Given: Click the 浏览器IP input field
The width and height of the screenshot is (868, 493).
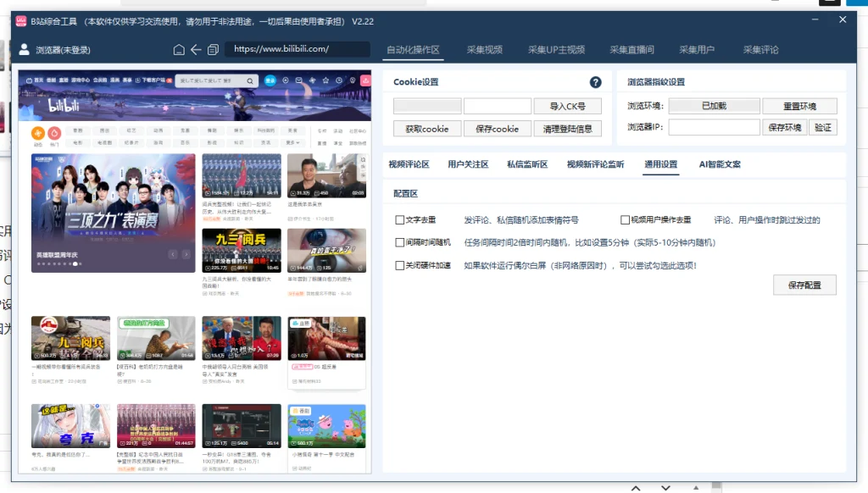Looking at the screenshot, I should [x=714, y=127].
